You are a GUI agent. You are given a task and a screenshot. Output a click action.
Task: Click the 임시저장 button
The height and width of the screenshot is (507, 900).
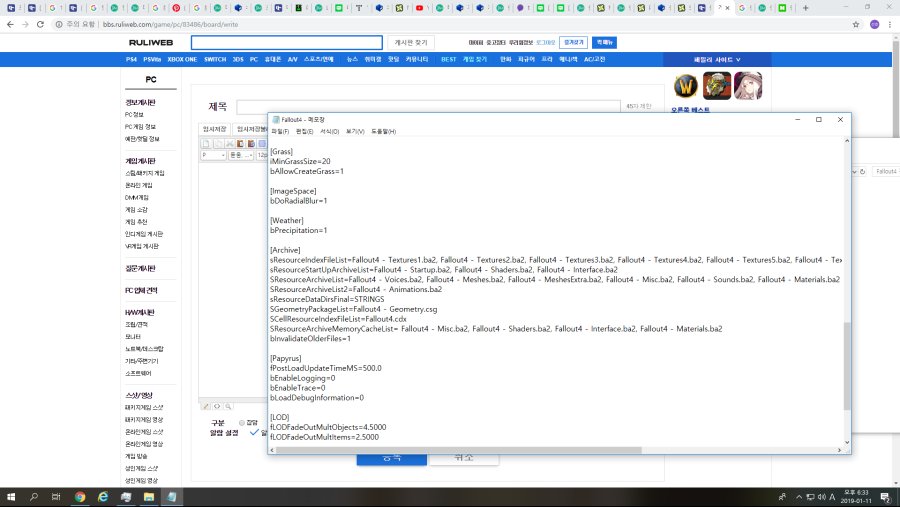coord(215,129)
